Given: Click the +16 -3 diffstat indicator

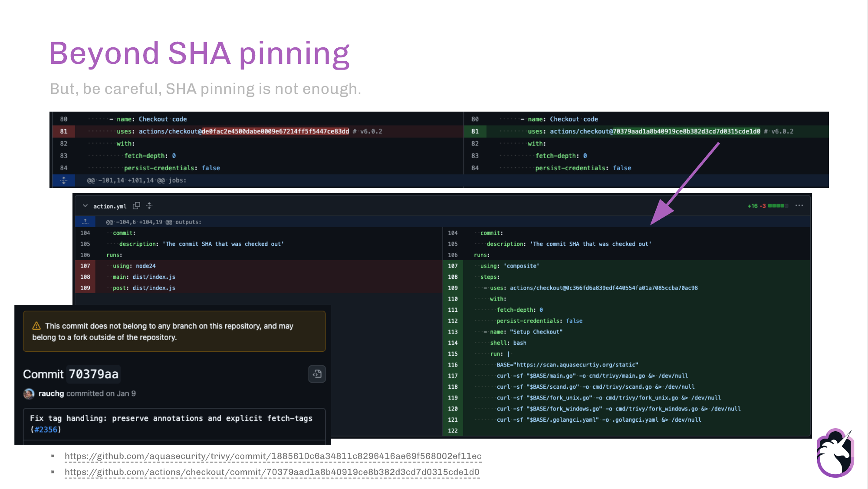Looking at the screenshot, I should [x=768, y=206].
